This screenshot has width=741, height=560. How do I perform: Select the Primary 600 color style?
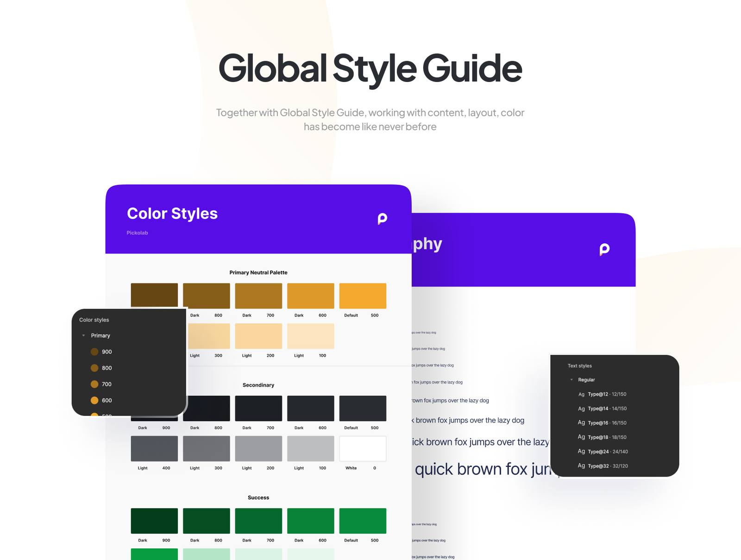click(x=107, y=400)
